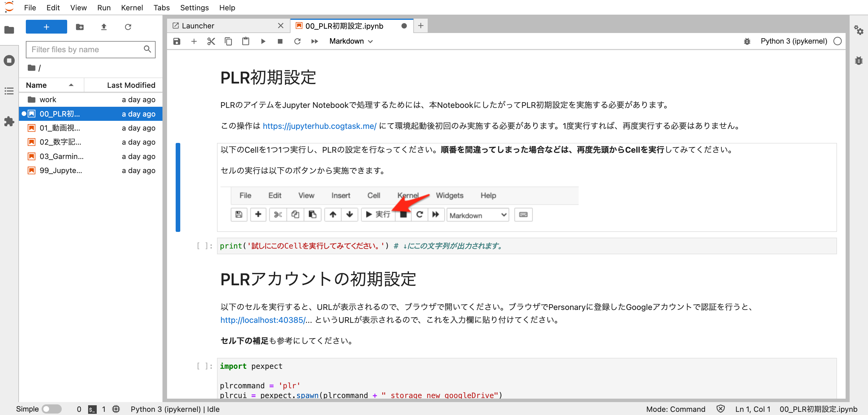Open Python 3 (ipykernel) kernel selector
868x415 pixels.
click(794, 41)
